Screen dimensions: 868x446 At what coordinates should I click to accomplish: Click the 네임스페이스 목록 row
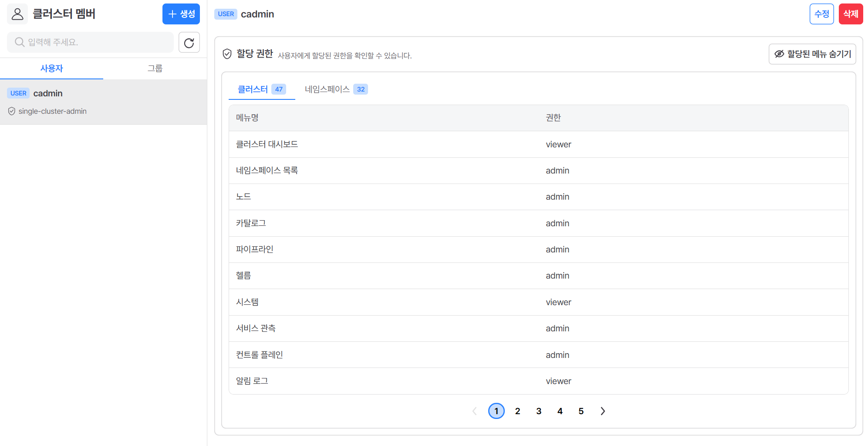click(x=539, y=170)
